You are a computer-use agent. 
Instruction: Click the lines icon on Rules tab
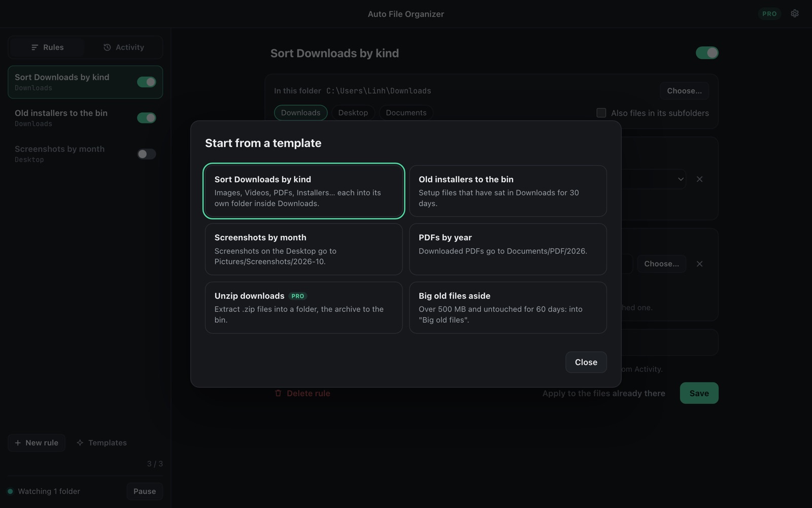[35, 47]
